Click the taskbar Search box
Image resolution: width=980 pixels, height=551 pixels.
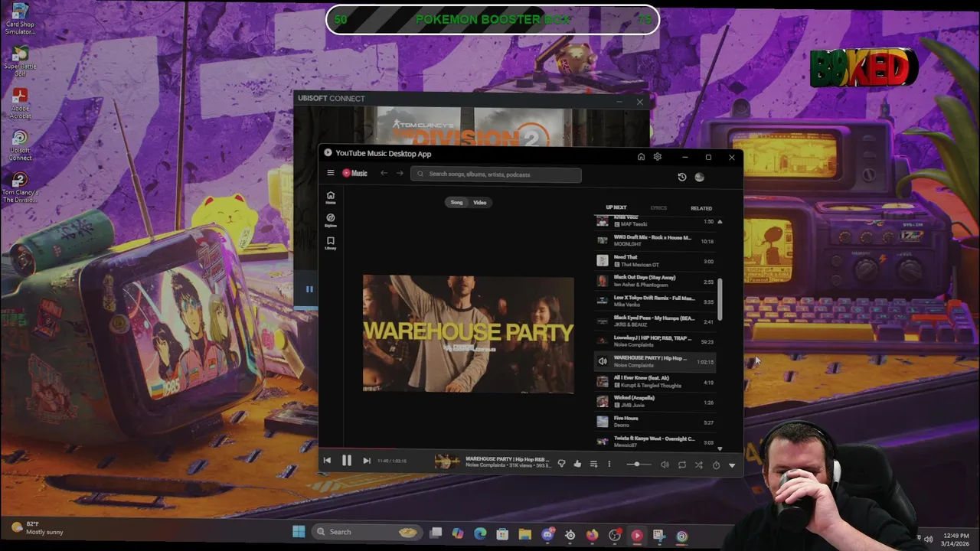[367, 532]
